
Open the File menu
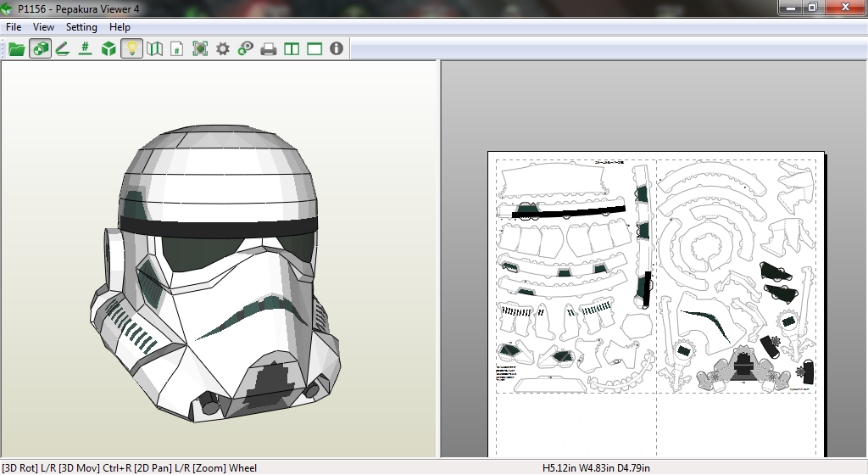point(14,27)
